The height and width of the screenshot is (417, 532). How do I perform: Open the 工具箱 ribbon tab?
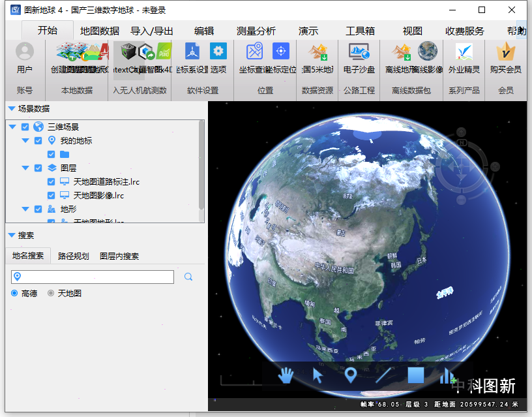[360, 31]
